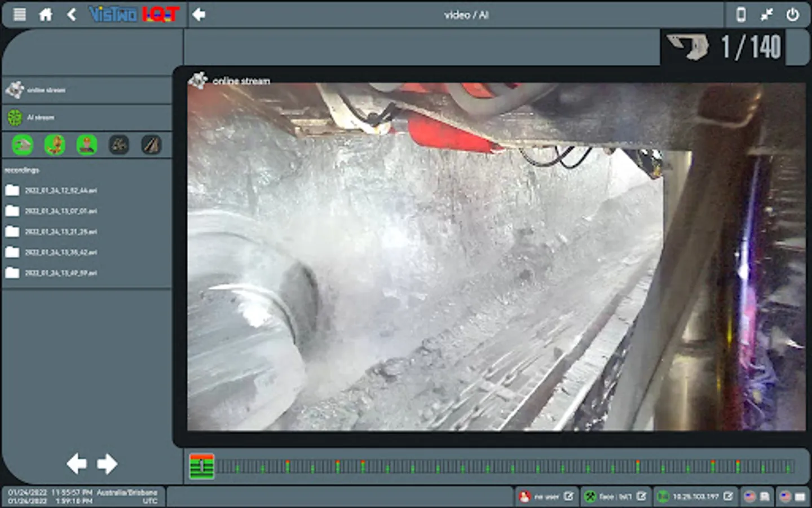Click the date and timezone display
Image resolution: width=812 pixels, height=508 pixels.
(83, 497)
